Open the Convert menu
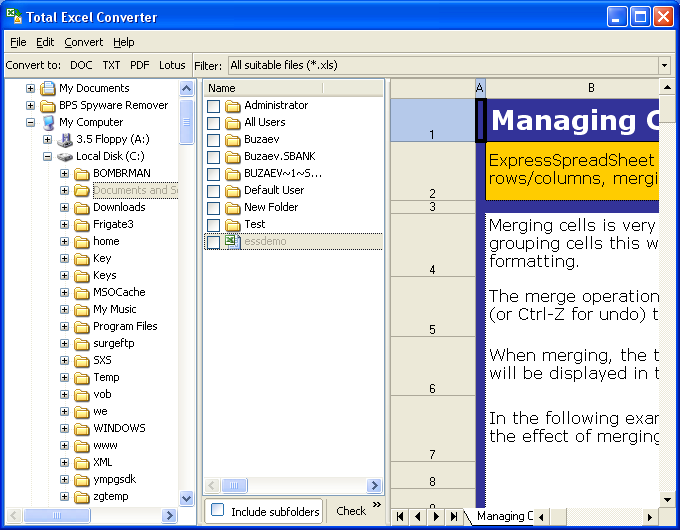Screen dimensions: 680x530 [84, 42]
